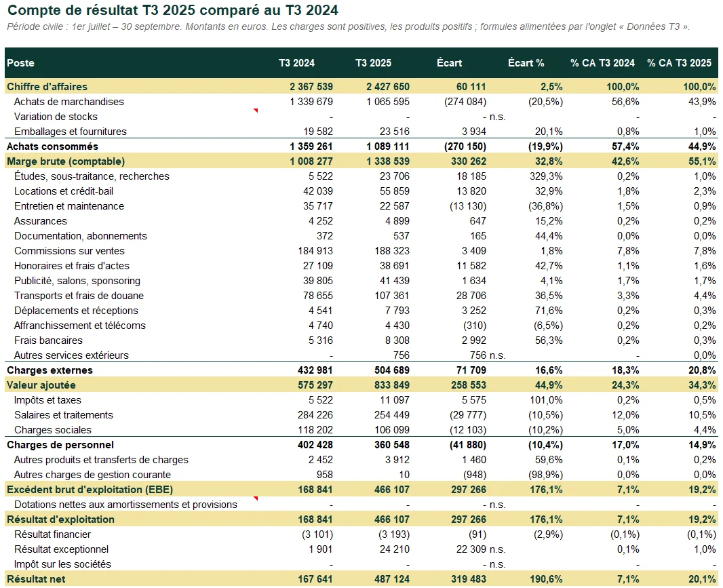
Task: Select 'Autres charges de gestion courante'
Action: coord(93,475)
